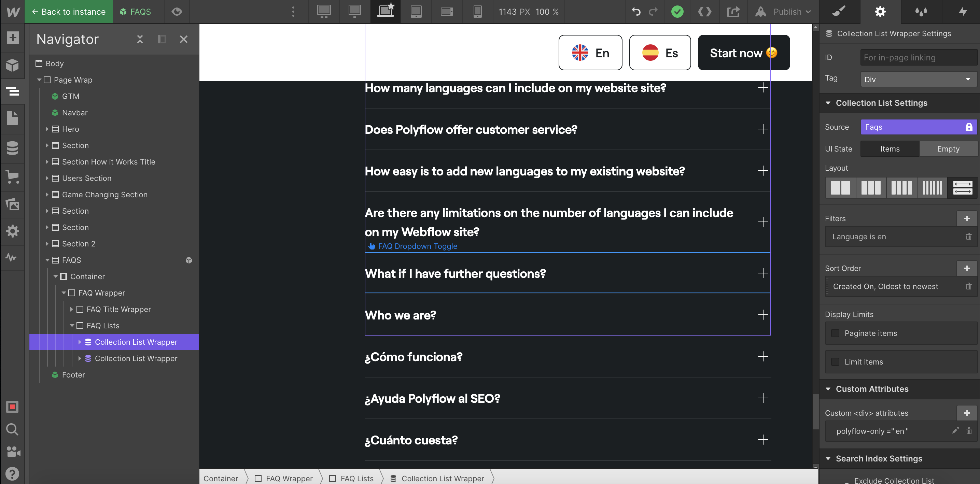Screen dimensions: 980x484
Task: Choose full-width rows layout
Action: [x=963, y=187]
